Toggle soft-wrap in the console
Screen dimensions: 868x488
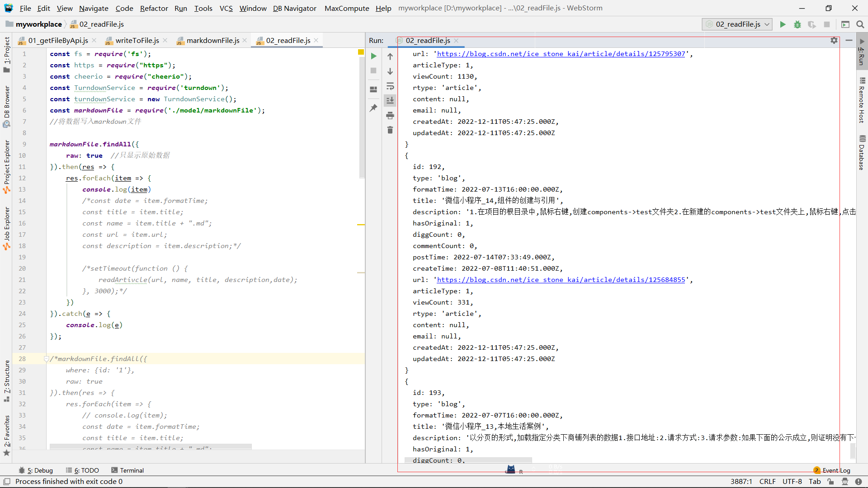pos(390,86)
